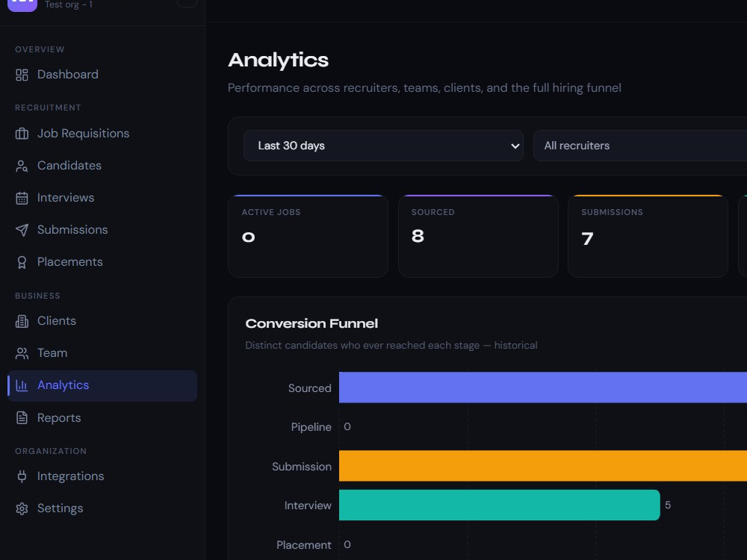Click the Placements award ribbon icon
This screenshot has width=747, height=560.
22,262
